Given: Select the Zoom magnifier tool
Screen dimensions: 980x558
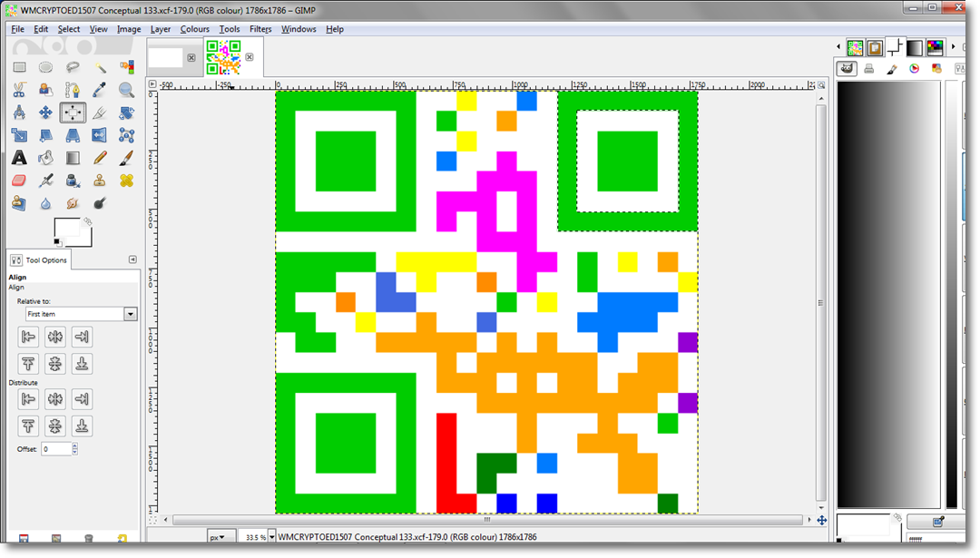Looking at the screenshot, I should (x=126, y=90).
